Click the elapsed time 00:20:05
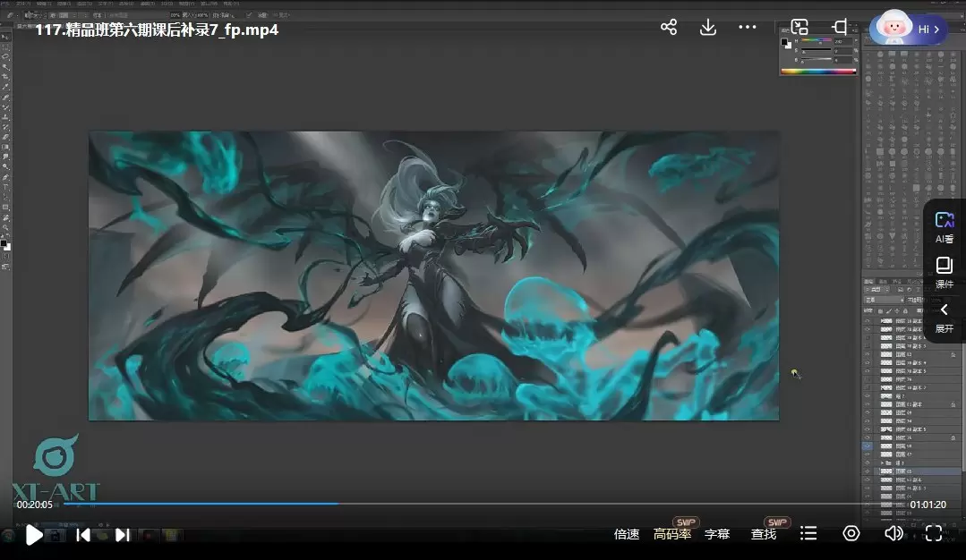Viewport: 966px width, 560px height. [35, 505]
